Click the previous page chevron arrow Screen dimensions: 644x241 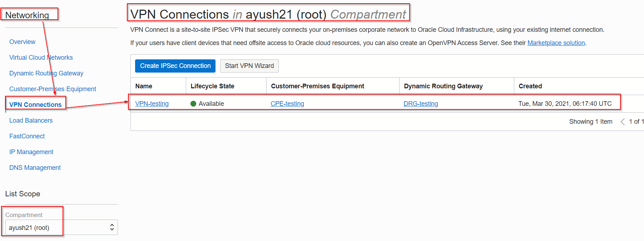coord(623,122)
